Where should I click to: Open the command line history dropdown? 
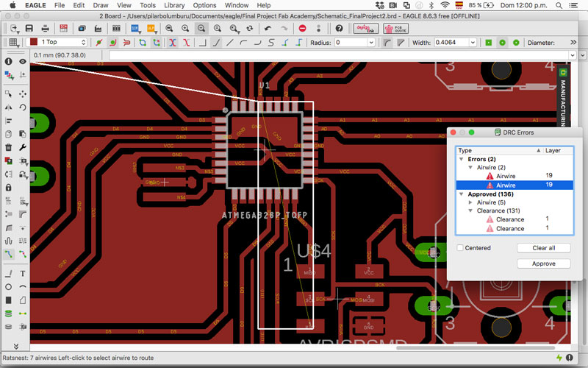[x=573, y=55]
